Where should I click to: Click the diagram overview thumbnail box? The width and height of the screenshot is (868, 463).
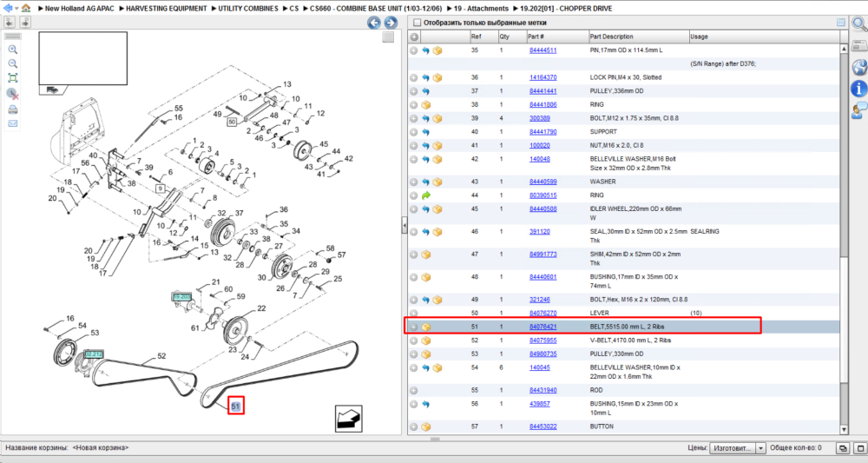coord(83,58)
